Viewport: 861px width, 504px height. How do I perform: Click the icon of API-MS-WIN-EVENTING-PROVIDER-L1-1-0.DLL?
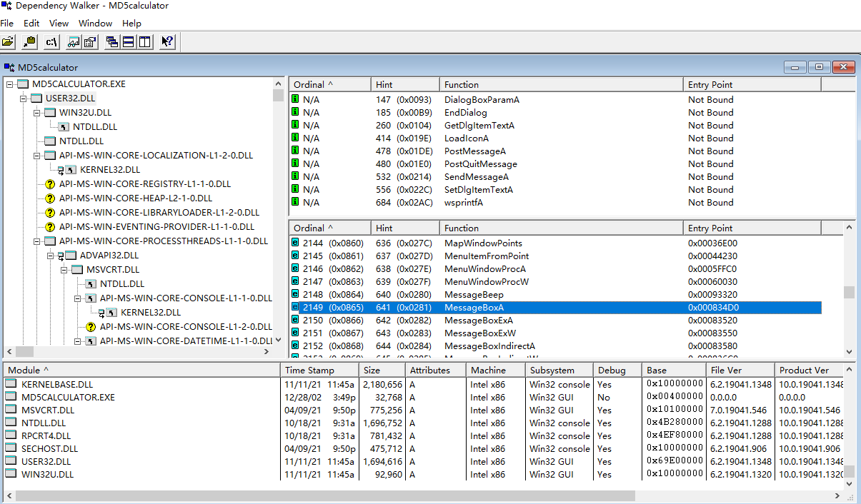(x=50, y=227)
